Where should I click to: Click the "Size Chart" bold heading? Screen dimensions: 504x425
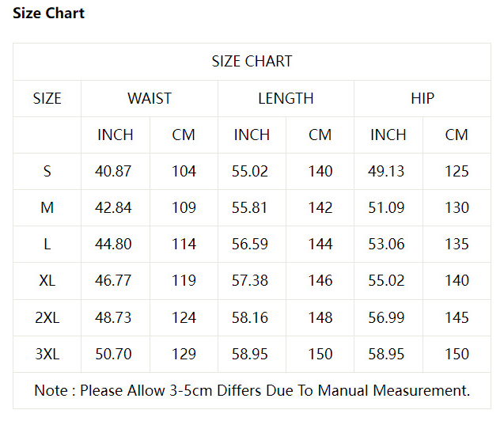48,13
